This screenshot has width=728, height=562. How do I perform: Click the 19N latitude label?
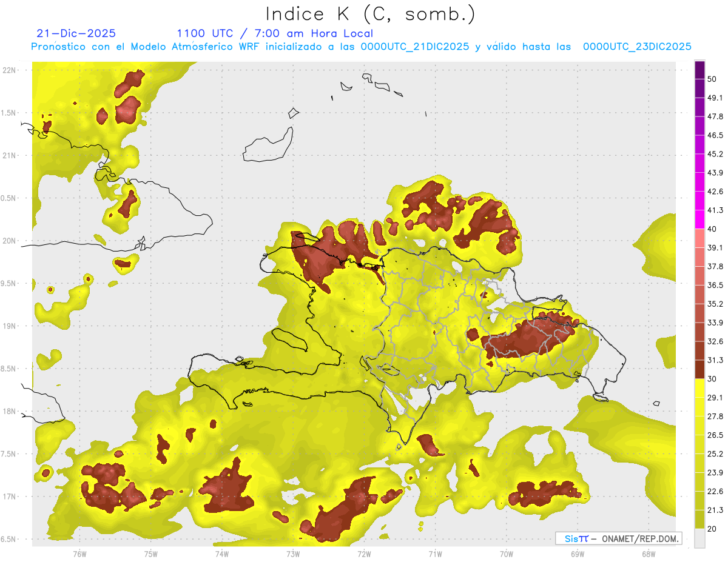coord(10,326)
